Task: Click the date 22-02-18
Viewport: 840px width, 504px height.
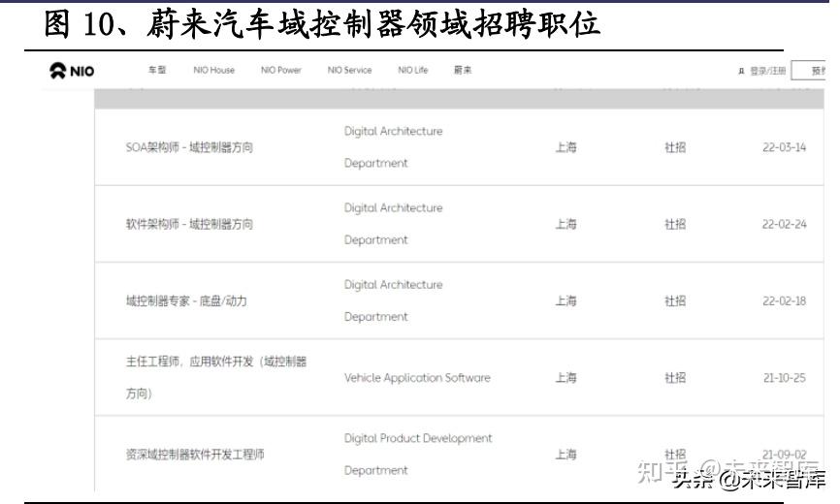Action: 785,300
